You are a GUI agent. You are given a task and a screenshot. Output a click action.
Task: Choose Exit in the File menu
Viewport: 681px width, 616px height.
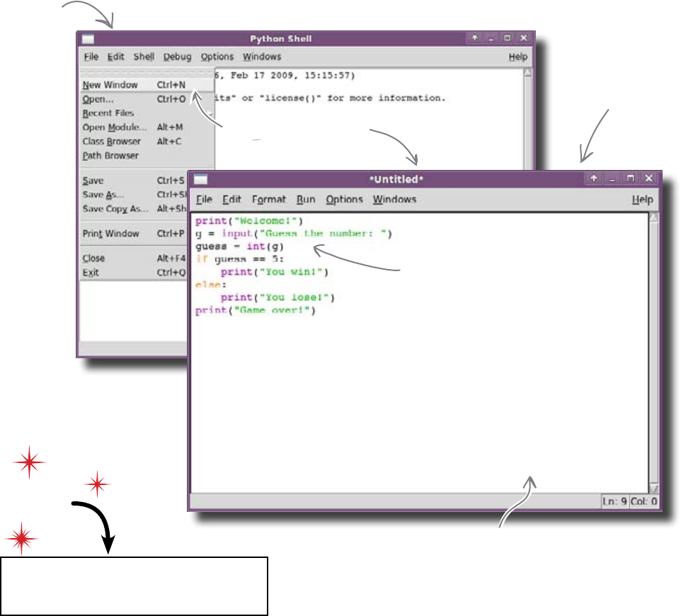pos(134,273)
